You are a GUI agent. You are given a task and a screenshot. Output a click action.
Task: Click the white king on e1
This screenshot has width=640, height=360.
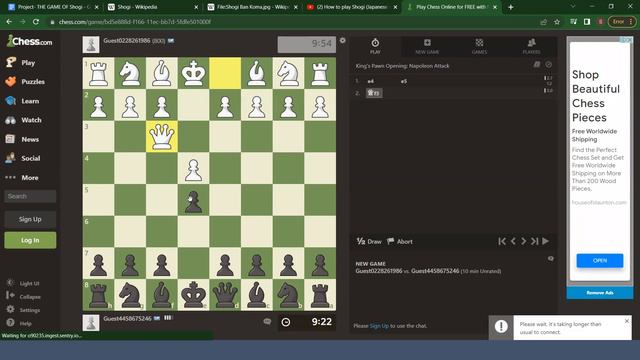(193, 73)
